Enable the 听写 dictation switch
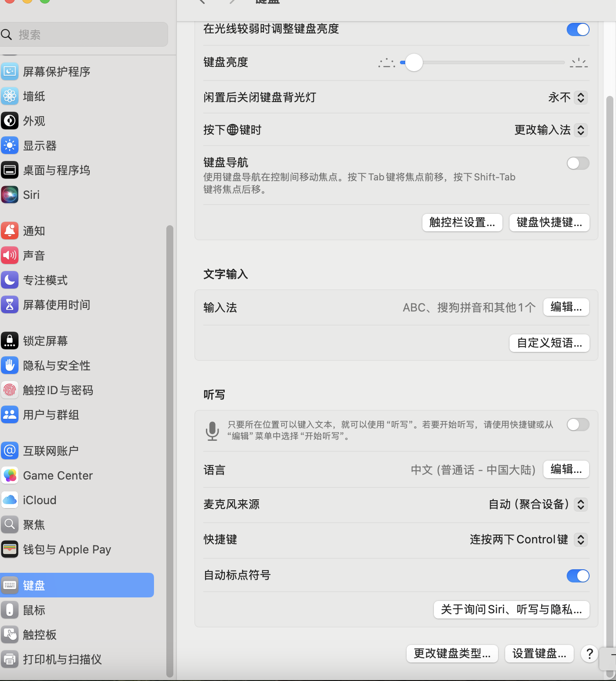Image resolution: width=616 pixels, height=681 pixels. click(578, 425)
